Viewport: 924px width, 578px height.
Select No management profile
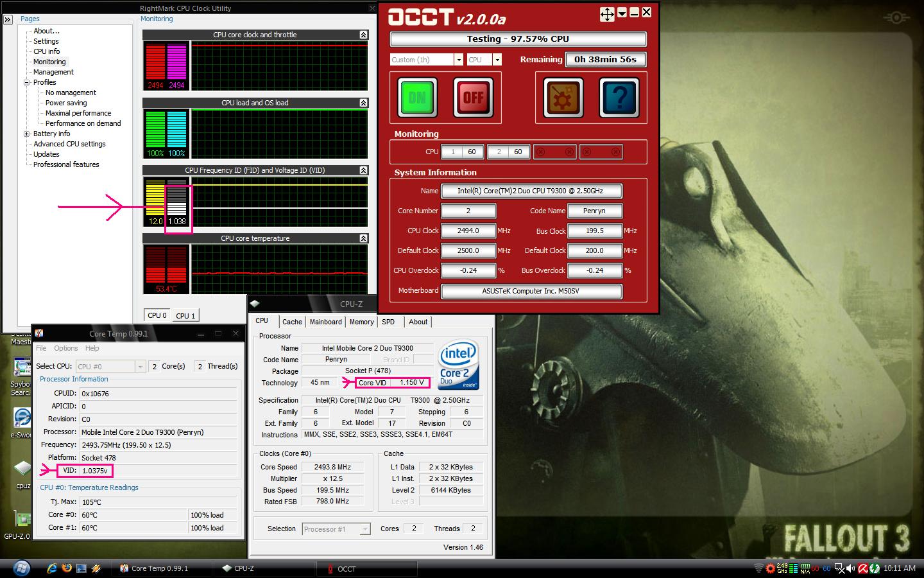coord(71,92)
